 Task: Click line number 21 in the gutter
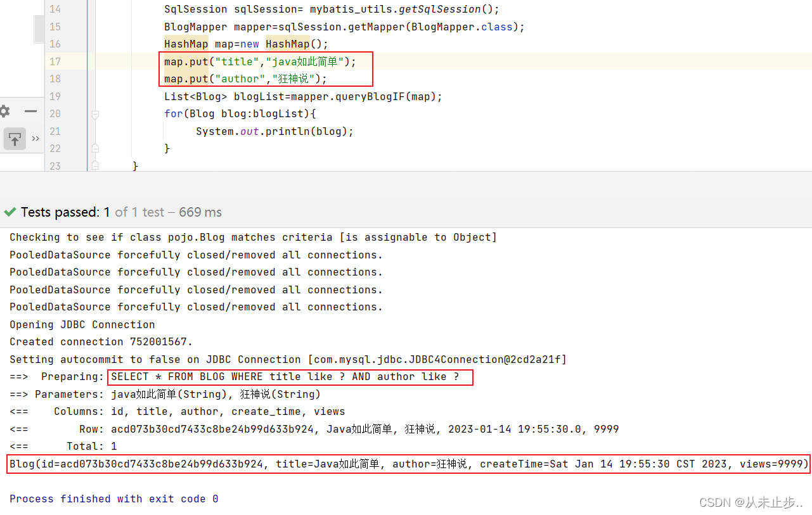click(55, 131)
